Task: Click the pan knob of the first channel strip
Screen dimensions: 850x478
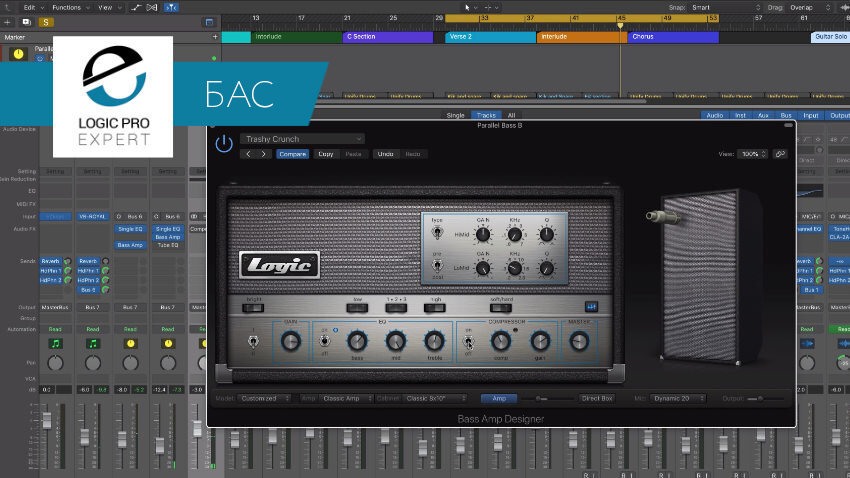Action: click(55, 363)
